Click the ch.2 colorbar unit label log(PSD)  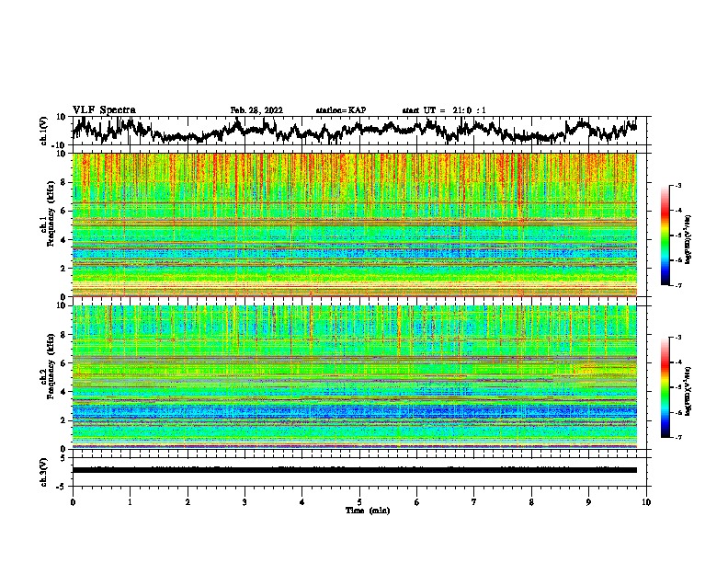[x=688, y=391]
